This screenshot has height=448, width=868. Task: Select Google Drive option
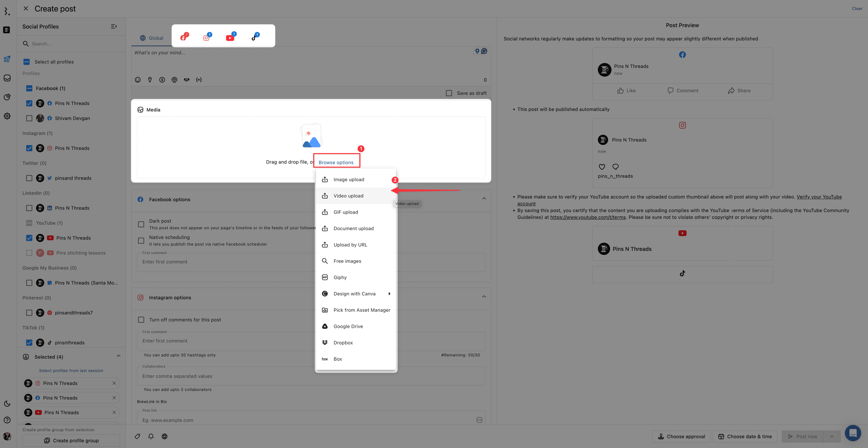click(x=356, y=326)
